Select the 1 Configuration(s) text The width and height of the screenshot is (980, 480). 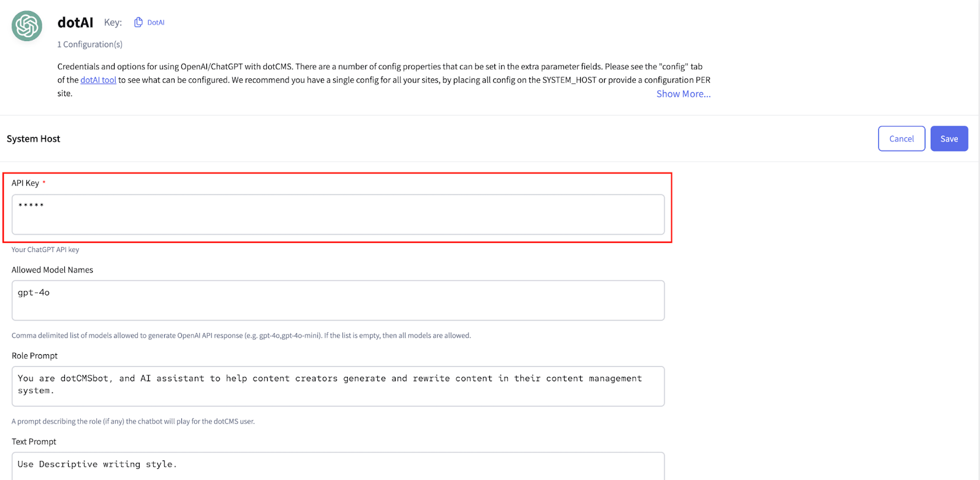[90, 44]
